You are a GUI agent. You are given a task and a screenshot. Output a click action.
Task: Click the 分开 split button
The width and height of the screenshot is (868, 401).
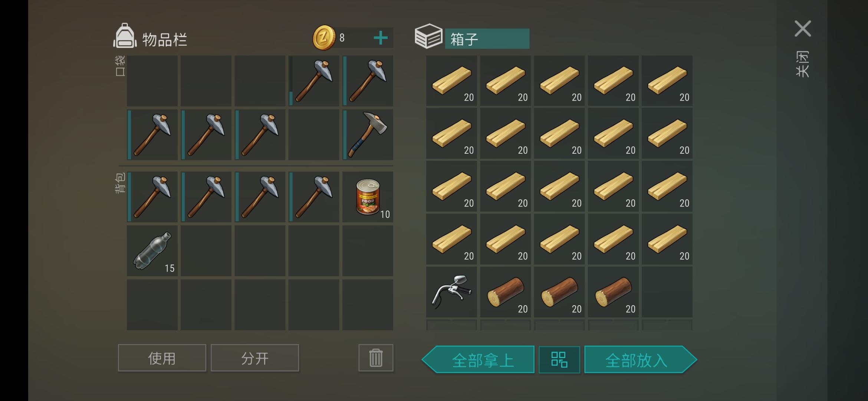click(255, 358)
